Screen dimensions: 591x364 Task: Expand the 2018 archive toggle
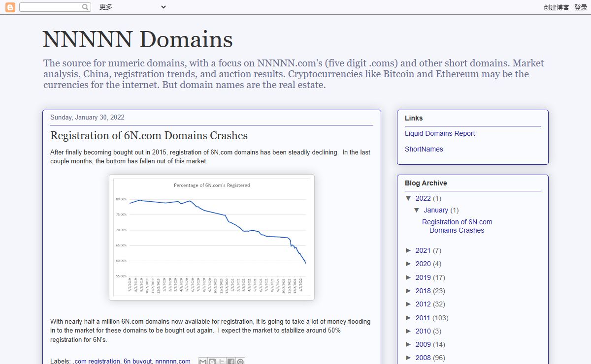[x=408, y=291]
